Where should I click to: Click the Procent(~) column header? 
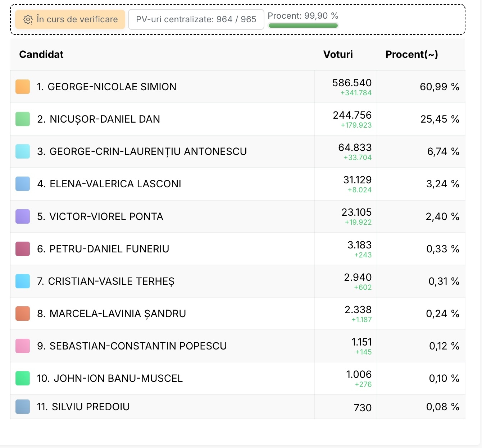coord(411,54)
